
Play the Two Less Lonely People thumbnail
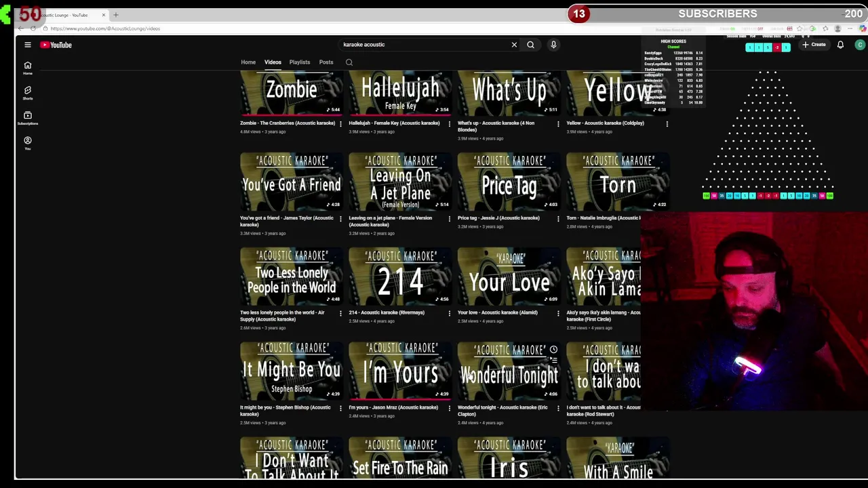(x=292, y=276)
